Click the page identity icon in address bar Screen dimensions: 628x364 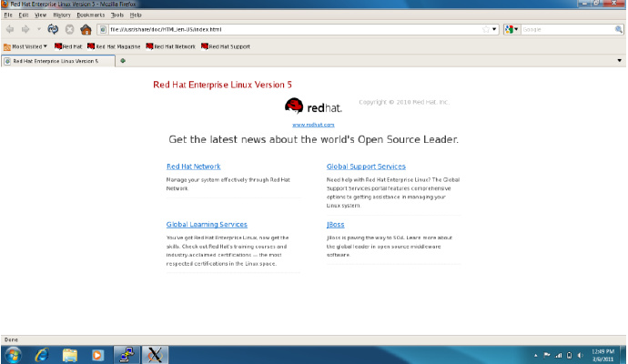tap(103, 29)
